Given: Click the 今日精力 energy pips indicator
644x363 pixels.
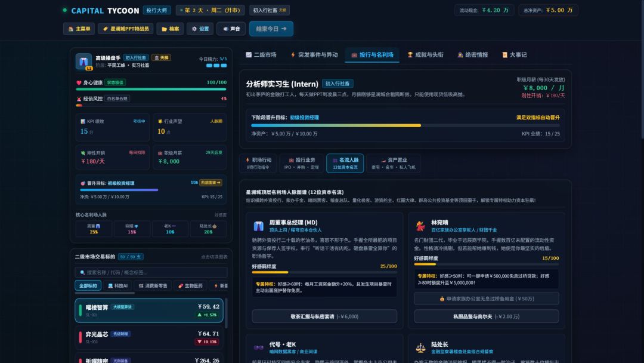Looking at the screenshot, I should [216, 65].
